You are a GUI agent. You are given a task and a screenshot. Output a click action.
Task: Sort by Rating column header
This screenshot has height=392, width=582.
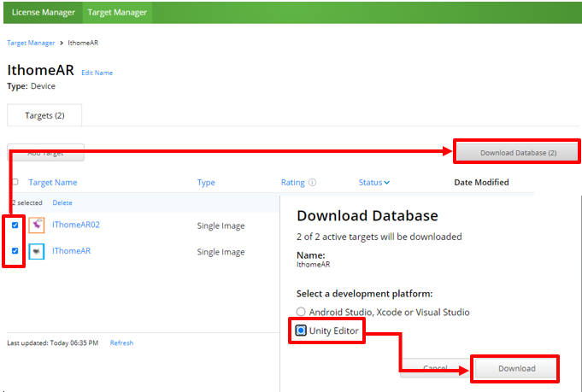click(x=293, y=182)
